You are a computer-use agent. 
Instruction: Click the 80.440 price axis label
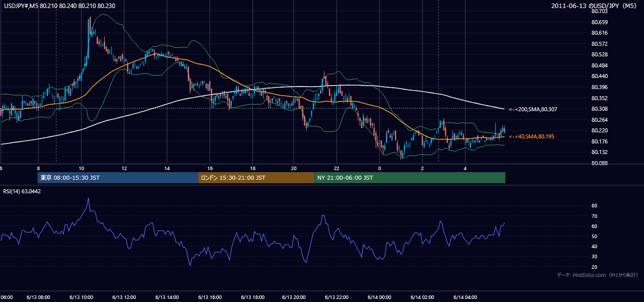coord(599,77)
